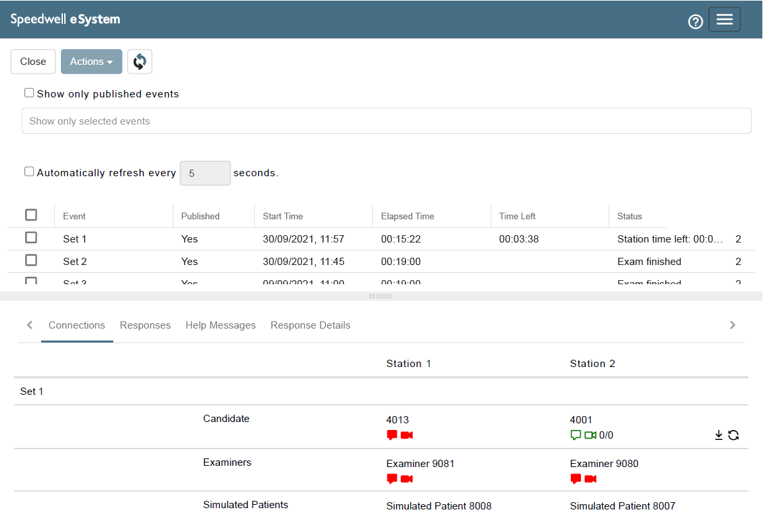Switch to the Connections tab

point(77,325)
